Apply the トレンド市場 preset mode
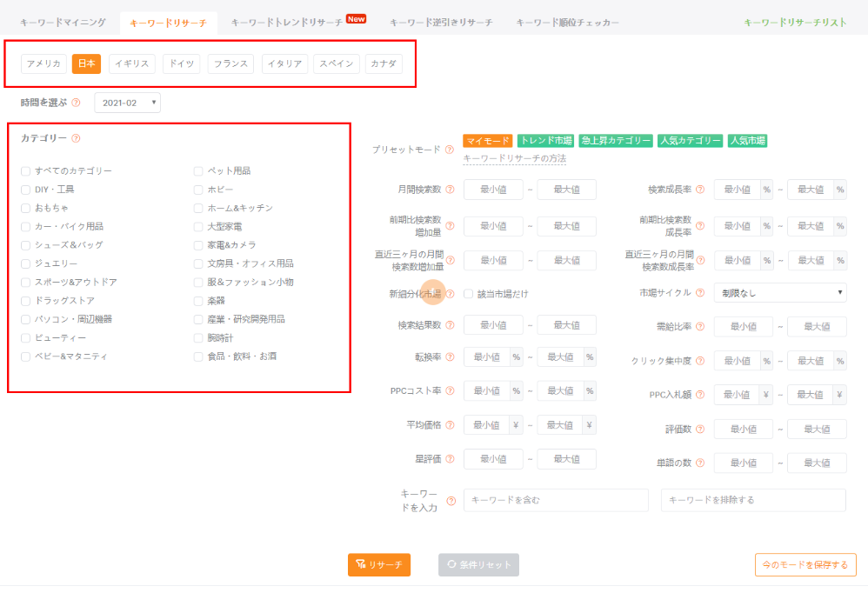This screenshot has width=868, height=593. point(545,141)
